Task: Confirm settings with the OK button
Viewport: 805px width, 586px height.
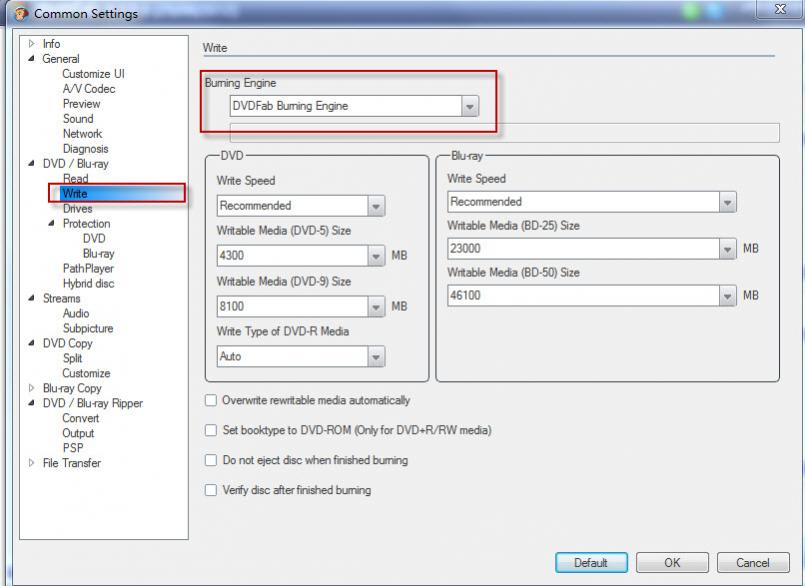Action: point(672,562)
